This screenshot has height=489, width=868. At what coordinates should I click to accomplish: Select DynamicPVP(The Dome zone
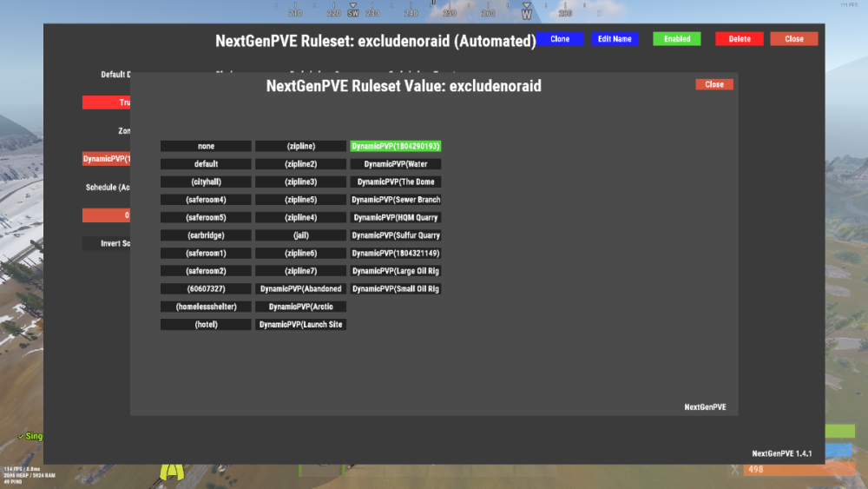[396, 182]
